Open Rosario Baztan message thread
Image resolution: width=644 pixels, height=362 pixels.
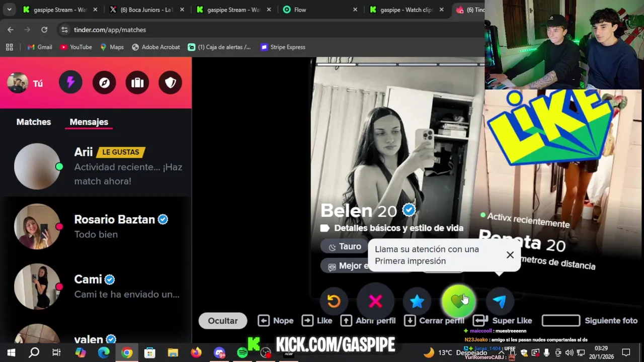click(x=96, y=226)
